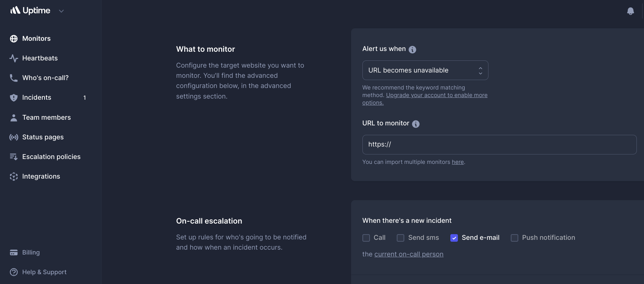Click info icon next to Alert us when
644x284 pixels.
[412, 49]
